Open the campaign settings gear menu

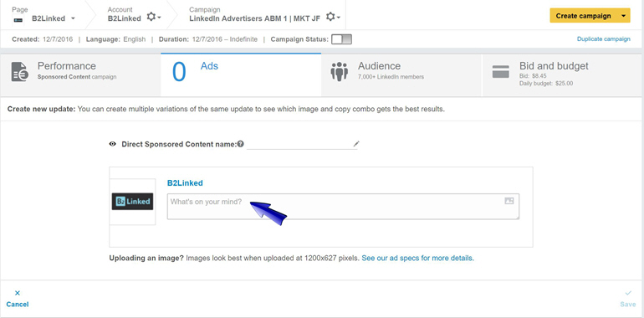click(x=333, y=18)
